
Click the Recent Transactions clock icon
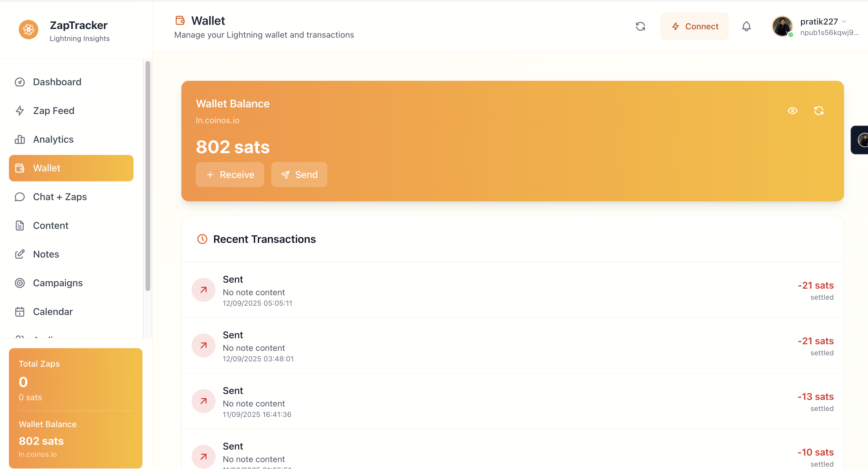tap(202, 239)
